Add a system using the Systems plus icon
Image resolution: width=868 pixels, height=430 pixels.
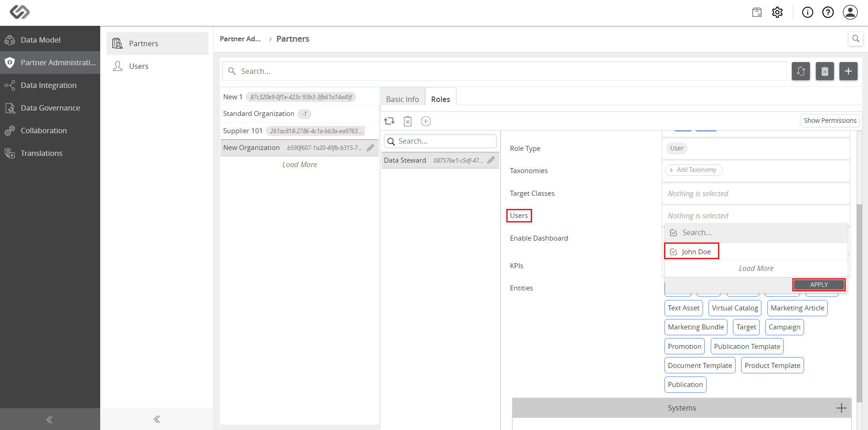click(x=841, y=408)
